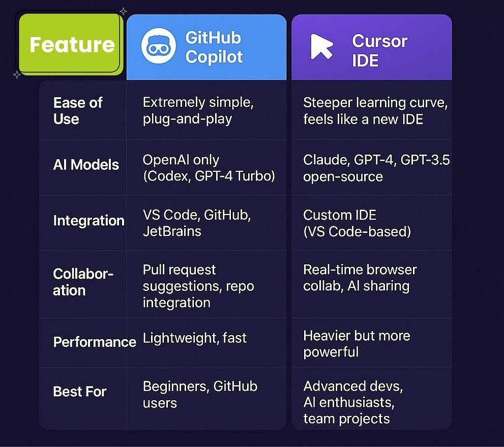Select the "OpenAI only (Codex, GPT-4 Turbo)" cell
This screenshot has width=504, height=447.
pos(209,168)
